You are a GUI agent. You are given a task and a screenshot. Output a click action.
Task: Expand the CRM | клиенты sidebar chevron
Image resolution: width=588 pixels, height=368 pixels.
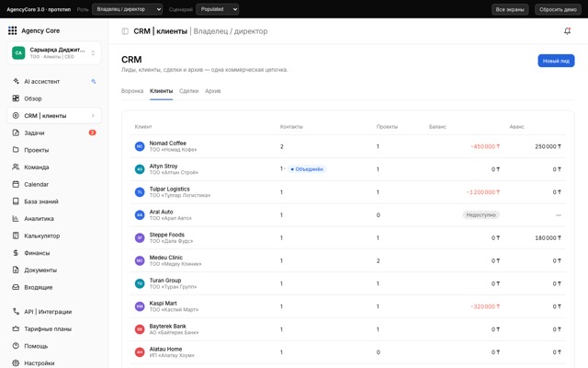(x=93, y=116)
